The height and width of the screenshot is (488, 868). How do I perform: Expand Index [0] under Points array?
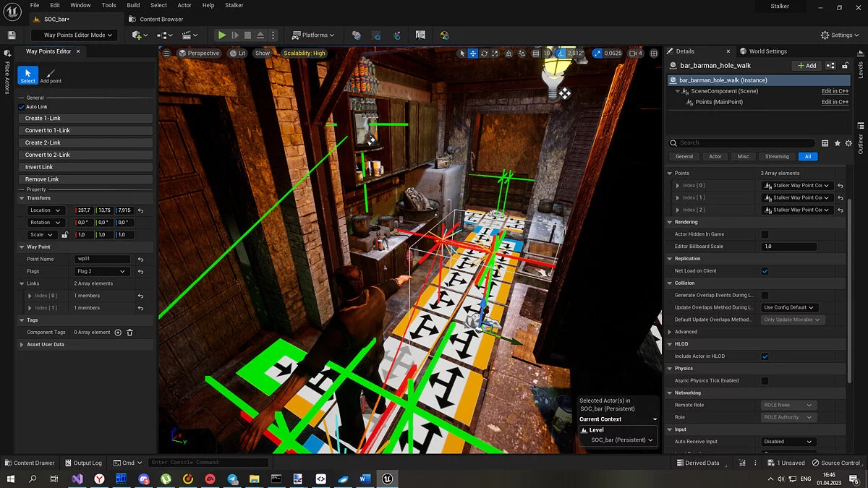click(677, 186)
